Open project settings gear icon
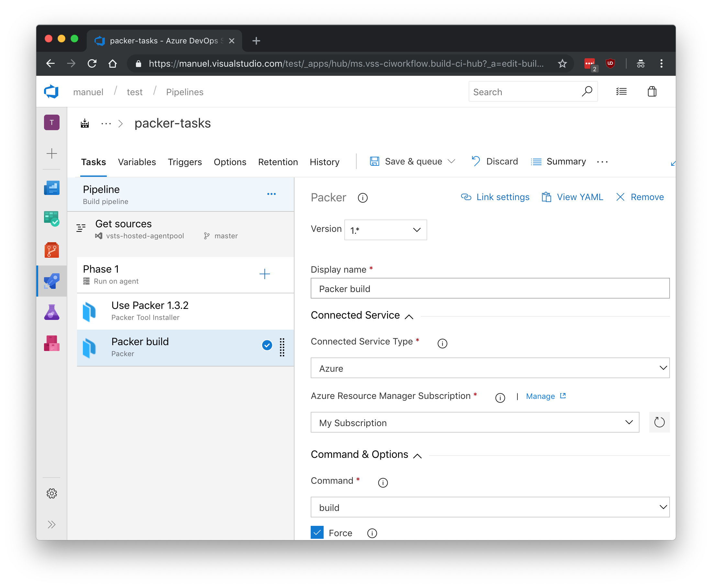This screenshot has width=712, height=588. [x=51, y=493]
